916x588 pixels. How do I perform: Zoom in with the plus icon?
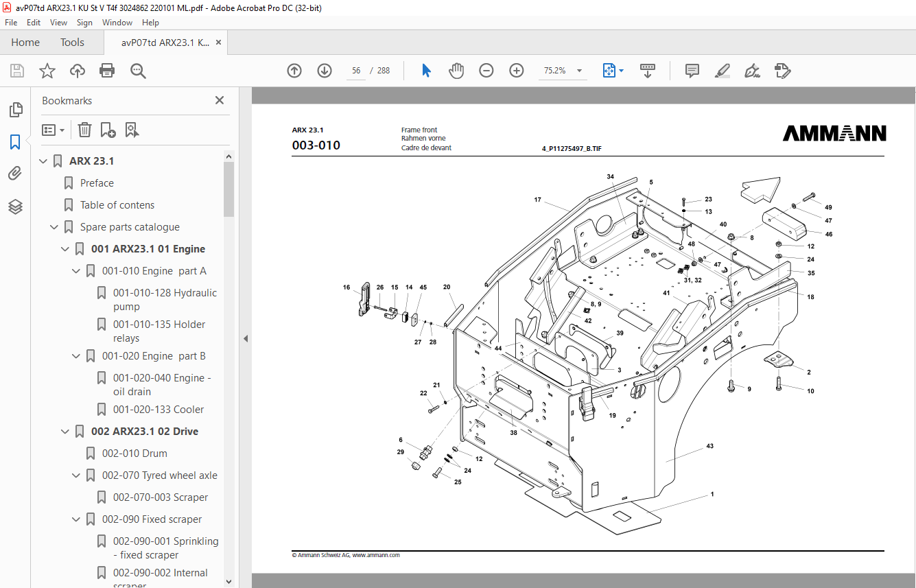click(x=517, y=71)
